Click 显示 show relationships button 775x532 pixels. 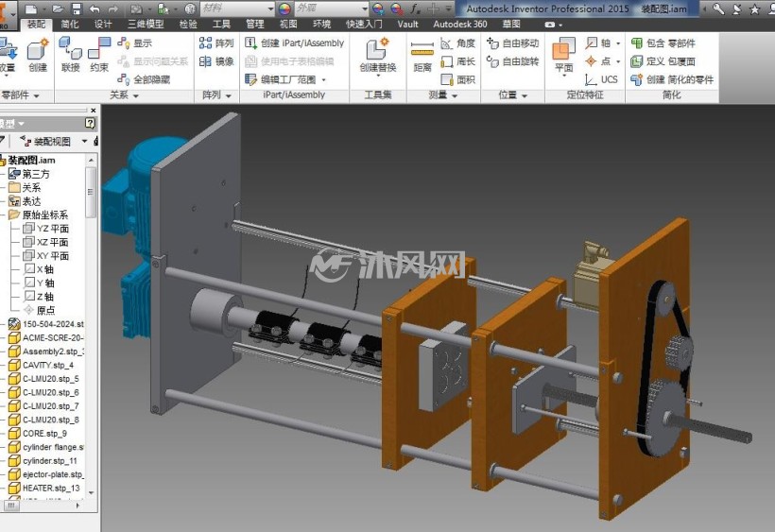pos(135,43)
